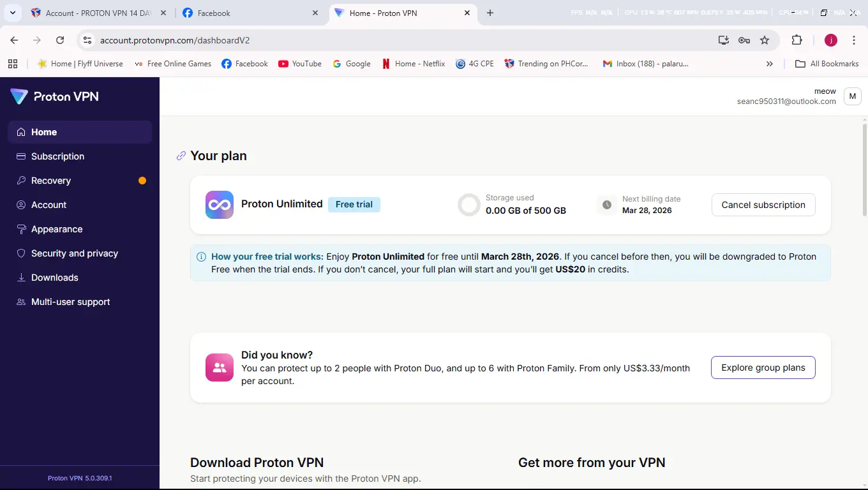Click the Cancel subscription button
The width and height of the screenshot is (868, 490).
click(763, 205)
